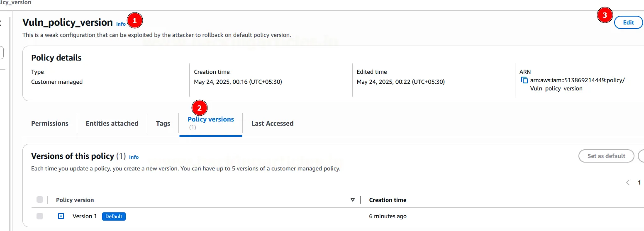Open Info link beside Vuln_policy_version title
This screenshot has width=644, height=231.
[121, 24]
